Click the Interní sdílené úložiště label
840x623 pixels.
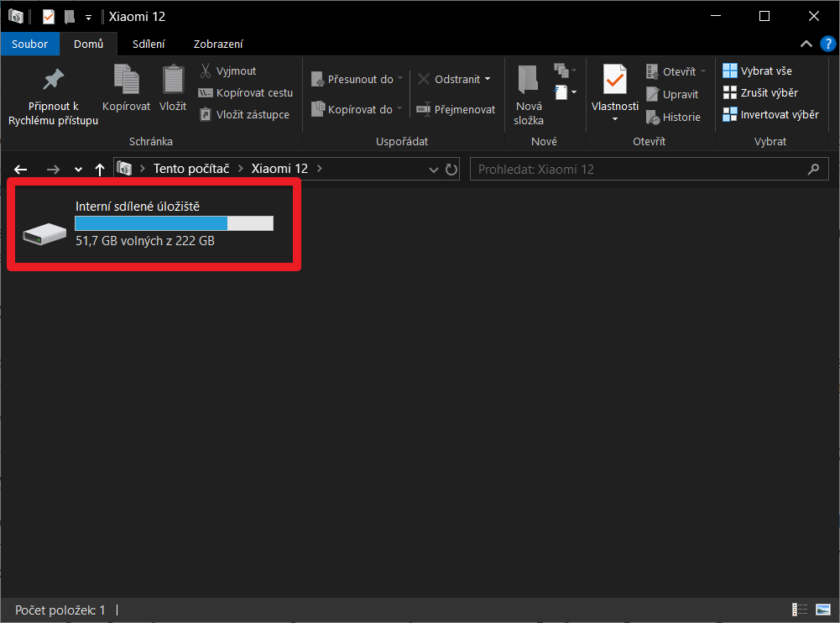[x=138, y=207]
